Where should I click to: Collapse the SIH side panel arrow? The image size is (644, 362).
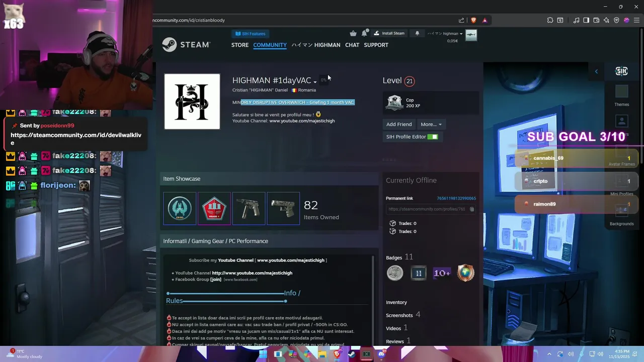(x=596, y=71)
